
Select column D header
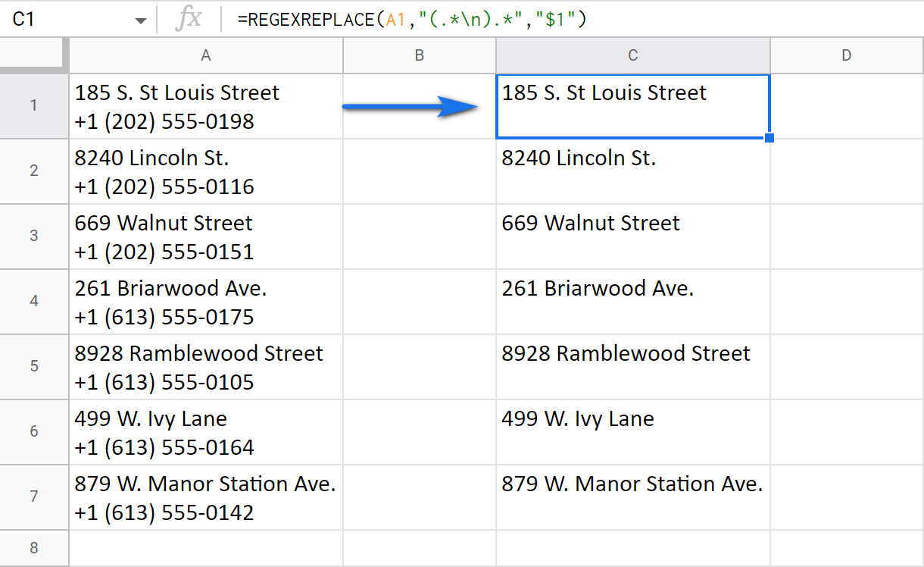point(846,55)
